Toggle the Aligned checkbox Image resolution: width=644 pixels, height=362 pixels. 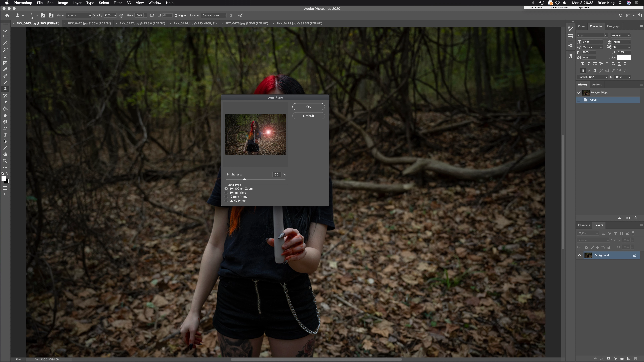(x=176, y=15)
